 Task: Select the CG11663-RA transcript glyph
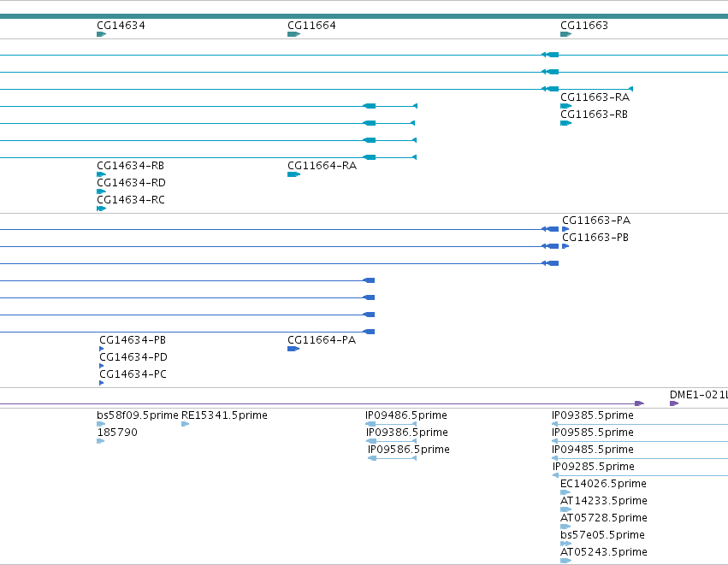pos(565,106)
